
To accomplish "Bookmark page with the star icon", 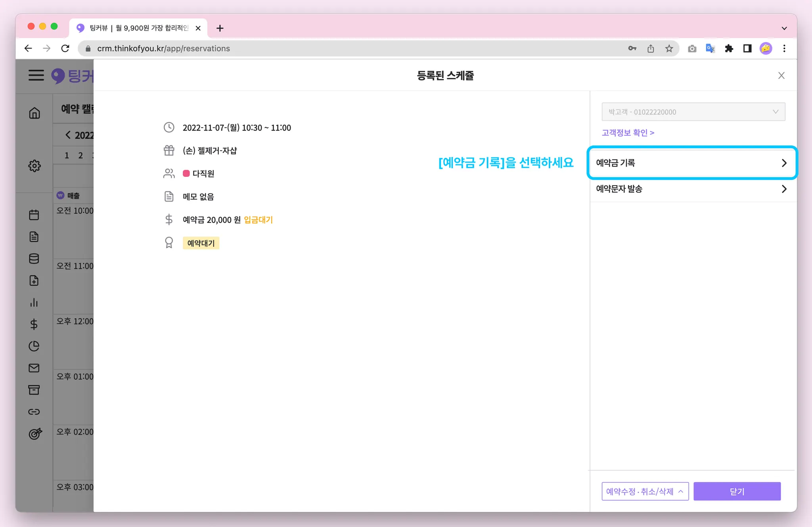I will coord(669,48).
